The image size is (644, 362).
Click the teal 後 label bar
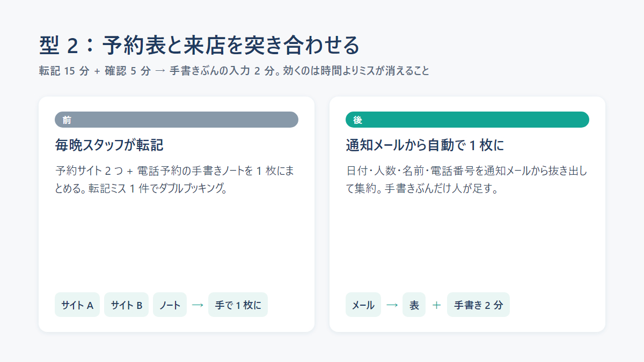click(x=467, y=120)
